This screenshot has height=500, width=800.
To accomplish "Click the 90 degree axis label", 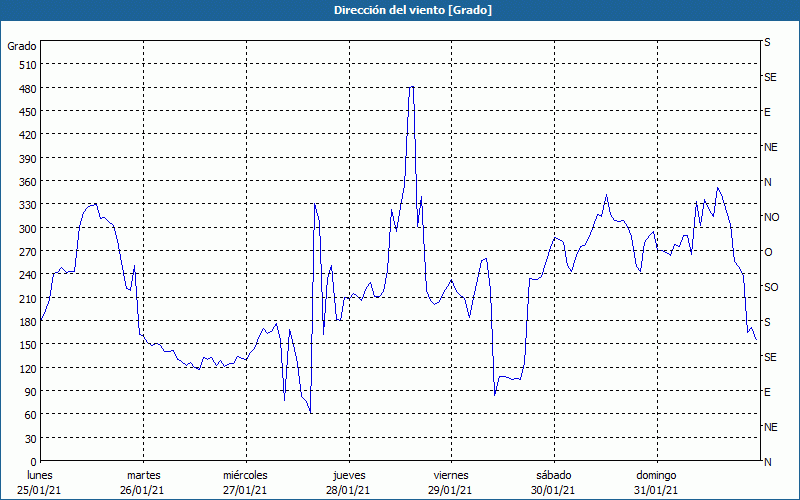I will click(31, 392).
